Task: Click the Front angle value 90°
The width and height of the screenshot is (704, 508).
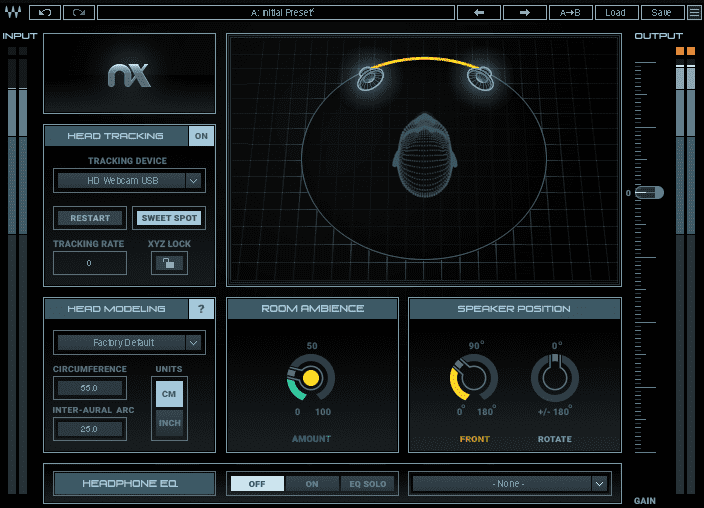Action: tap(476, 345)
